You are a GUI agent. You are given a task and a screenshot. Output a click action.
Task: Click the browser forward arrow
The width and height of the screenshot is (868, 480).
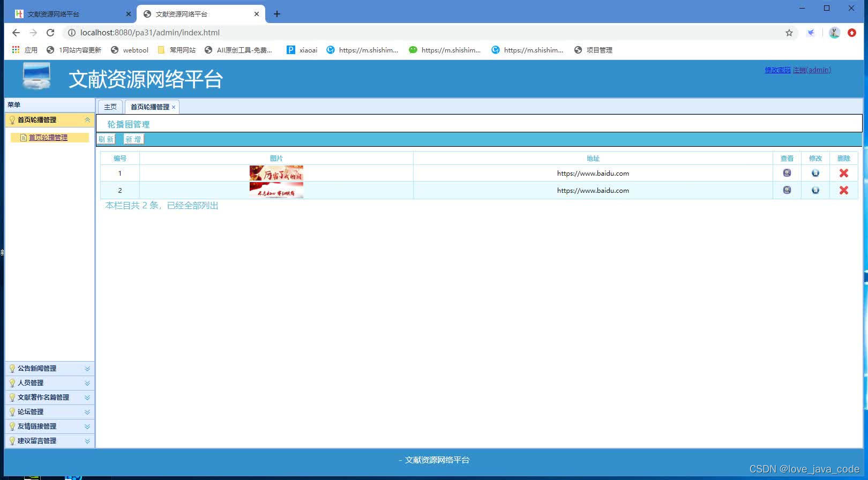(x=33, y=33)
